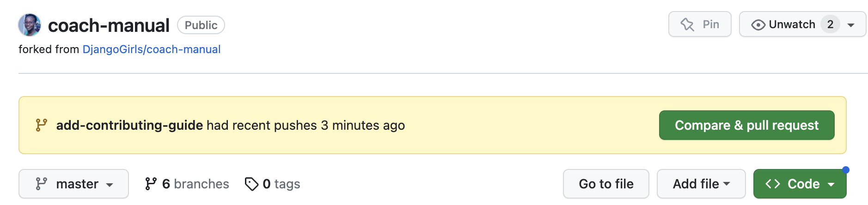
Task: Open the master branch selector dropdown
Action: coord(73,184)
